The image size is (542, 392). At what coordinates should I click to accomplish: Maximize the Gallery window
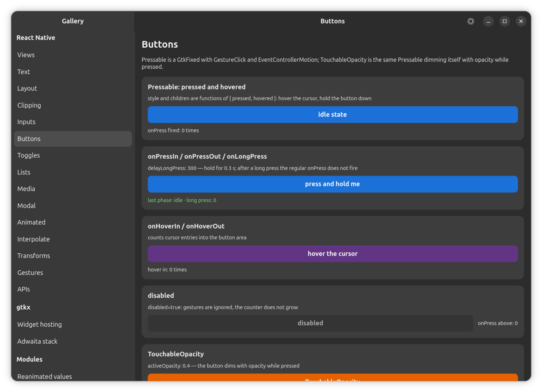pos(505,21)
